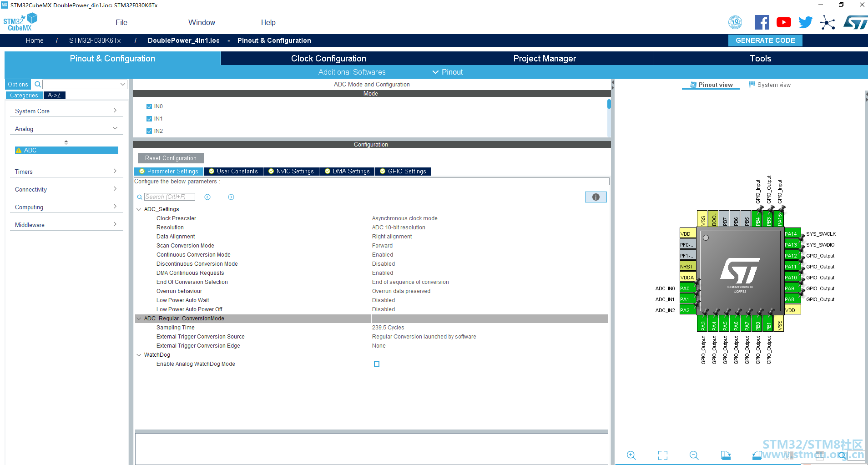Click the Options button
Image resolution: width=868 pixels, height=465 pixels.
point(18,84)
